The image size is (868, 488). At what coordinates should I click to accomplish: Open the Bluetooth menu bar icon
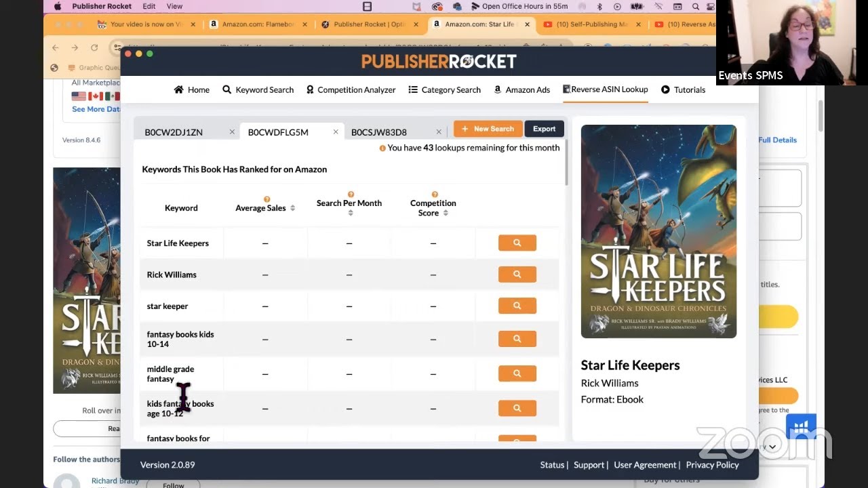click(599, 6)
